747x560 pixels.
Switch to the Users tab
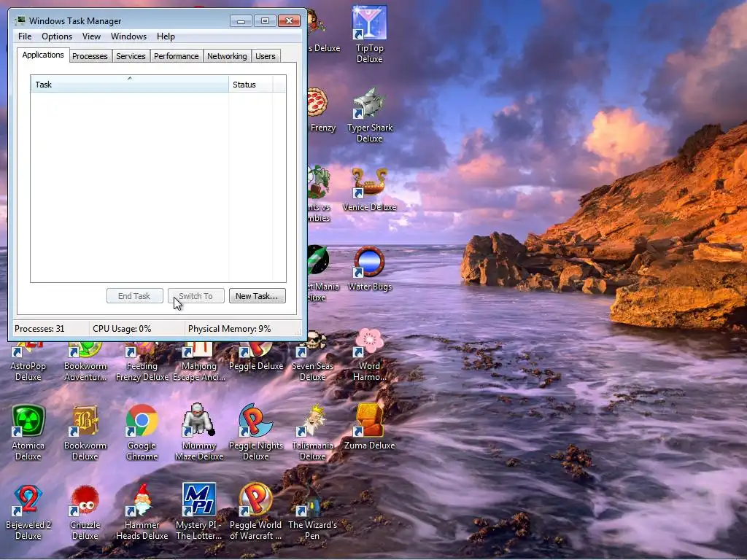tap(265, 56)
